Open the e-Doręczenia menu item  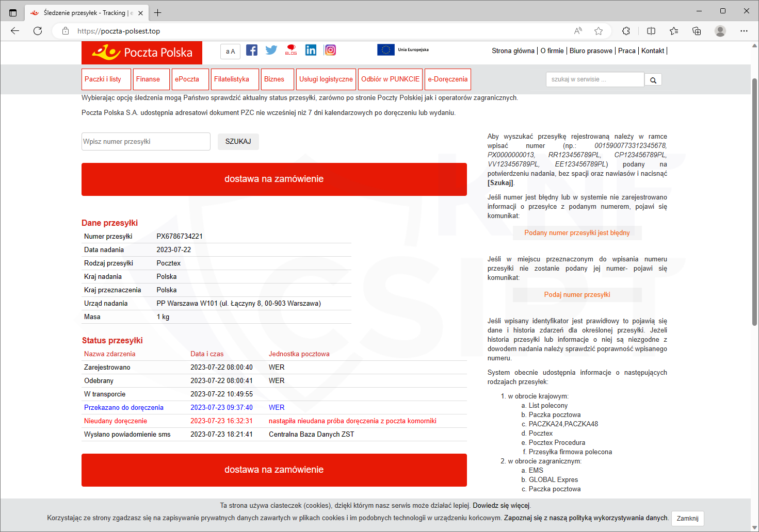tap(447, 79)
